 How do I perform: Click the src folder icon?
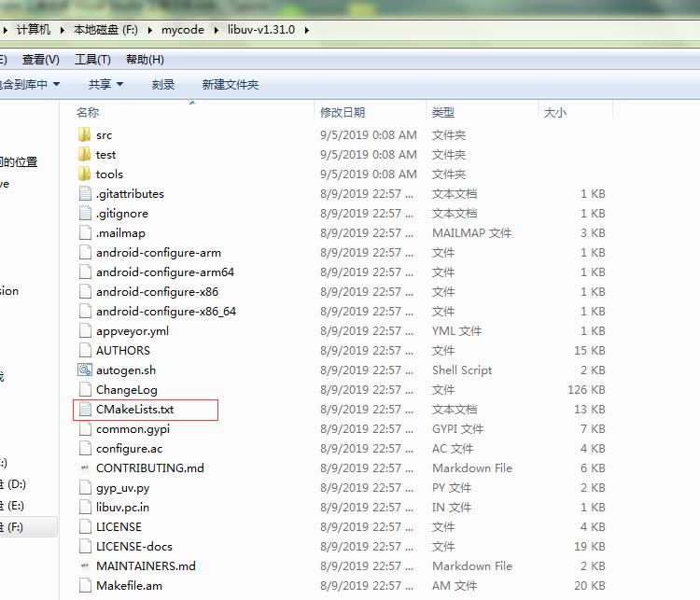84,135
